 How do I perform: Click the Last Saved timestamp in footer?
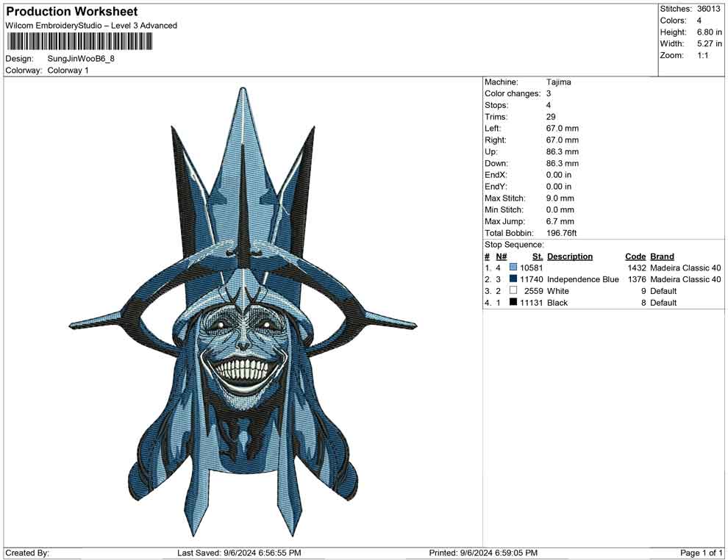click(x=239, y=553)
